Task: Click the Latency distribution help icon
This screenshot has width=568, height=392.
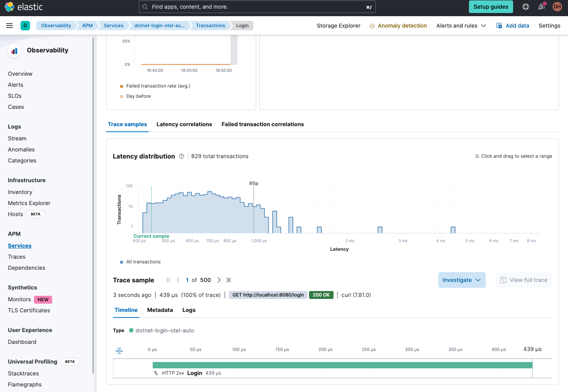Action: [x=182, y=156]
